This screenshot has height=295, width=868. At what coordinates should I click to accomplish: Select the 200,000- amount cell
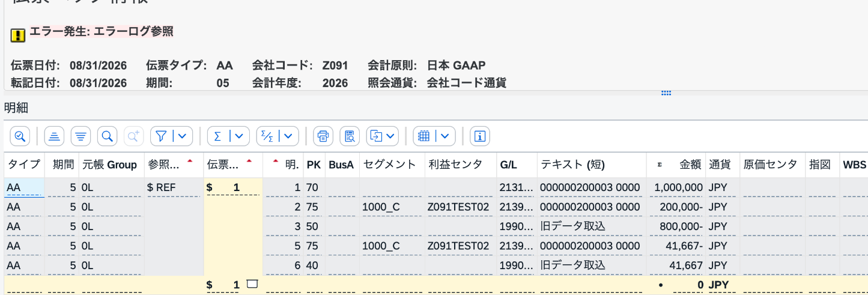click(676, 207)
